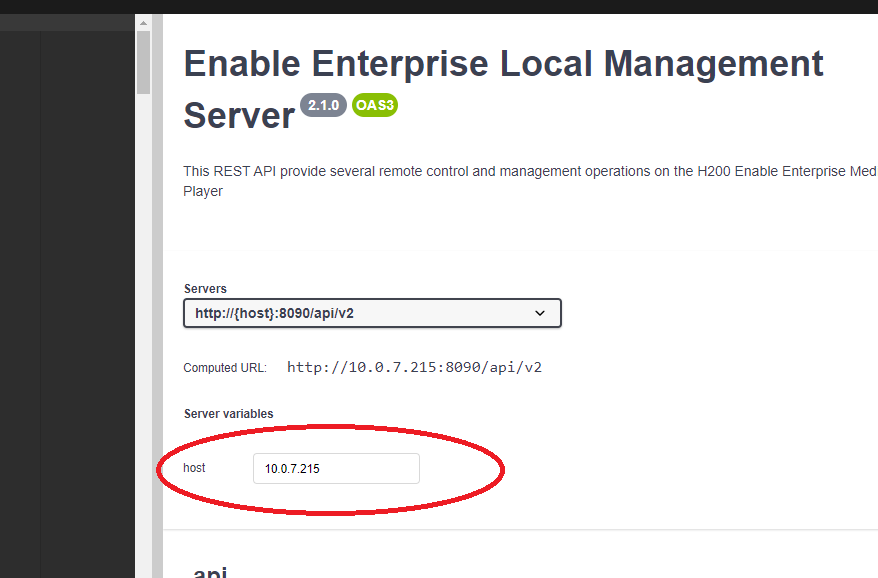
Task: Click the 2.1.0 version badge
Action: [x=323, y=106]
